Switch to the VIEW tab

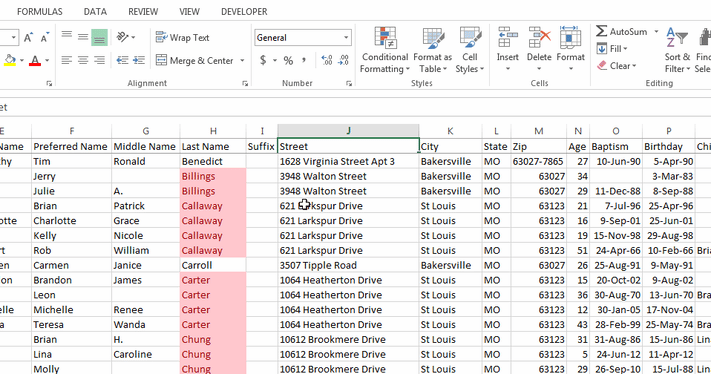189,12
